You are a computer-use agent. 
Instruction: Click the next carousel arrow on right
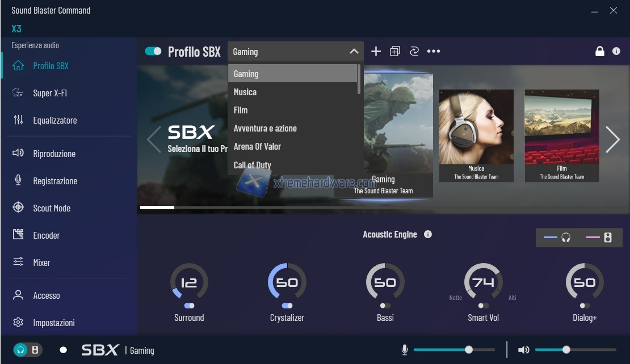coord(612,139)
